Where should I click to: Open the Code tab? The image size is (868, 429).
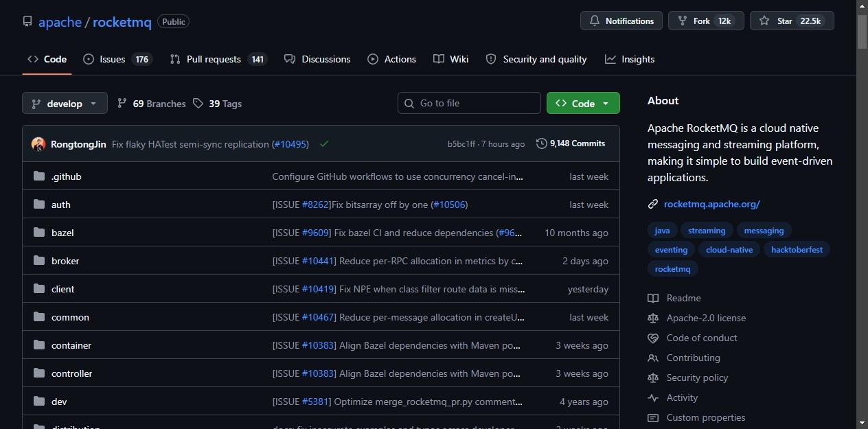[x=47, y=59]
